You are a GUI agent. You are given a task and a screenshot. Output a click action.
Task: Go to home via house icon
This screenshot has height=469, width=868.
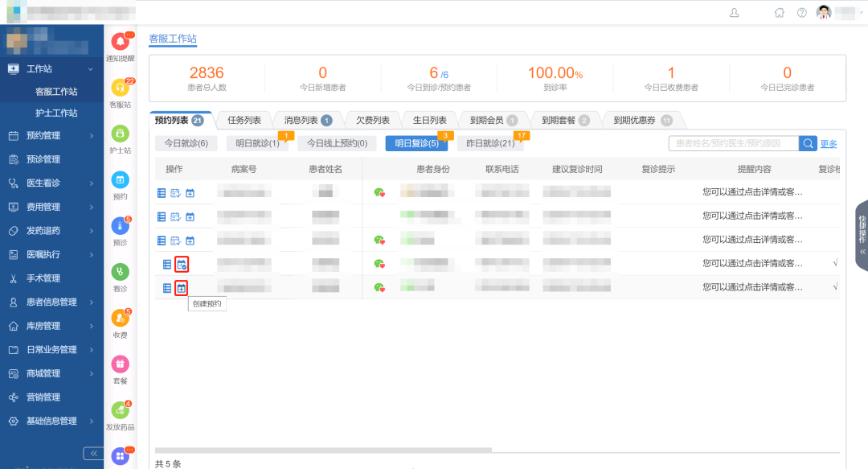point(779,13)
